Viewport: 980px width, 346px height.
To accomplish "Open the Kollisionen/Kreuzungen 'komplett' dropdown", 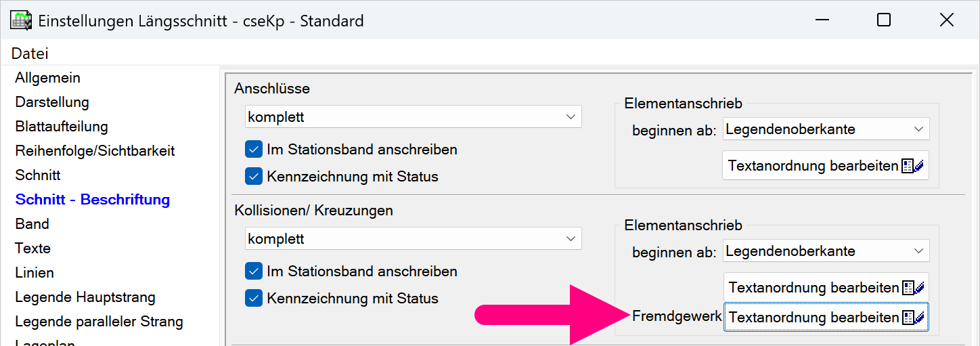I will [x=413, y=239].
